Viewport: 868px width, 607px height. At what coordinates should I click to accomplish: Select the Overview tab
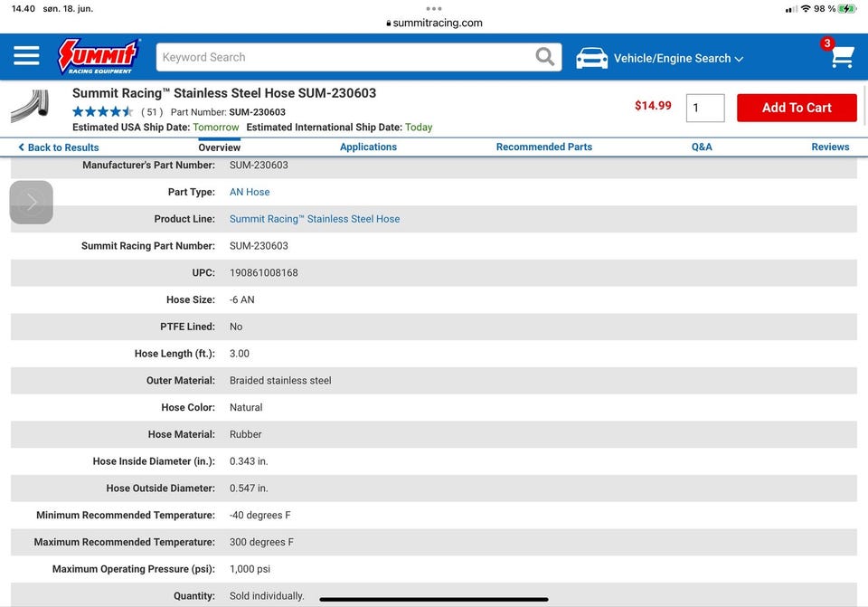click(x=219, y=147)
